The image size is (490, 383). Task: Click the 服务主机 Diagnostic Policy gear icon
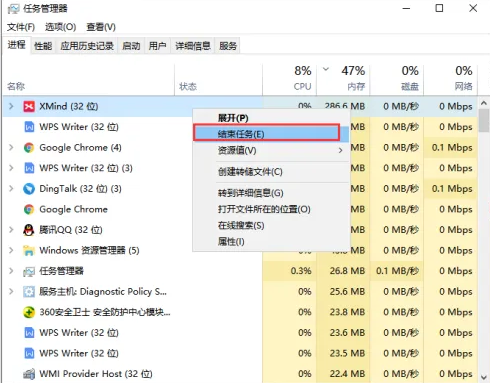pyautogui.click(x=29, y=292)
